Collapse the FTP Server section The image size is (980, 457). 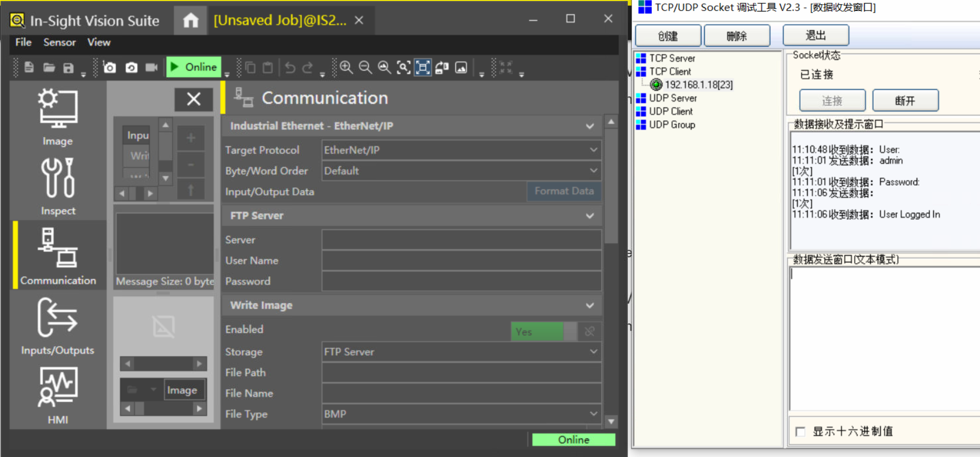(590, 216)
